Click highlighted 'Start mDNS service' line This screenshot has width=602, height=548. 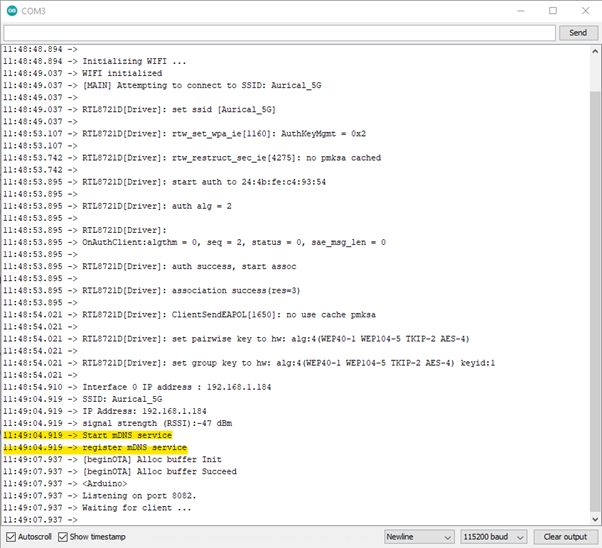(x=88, y=435)
